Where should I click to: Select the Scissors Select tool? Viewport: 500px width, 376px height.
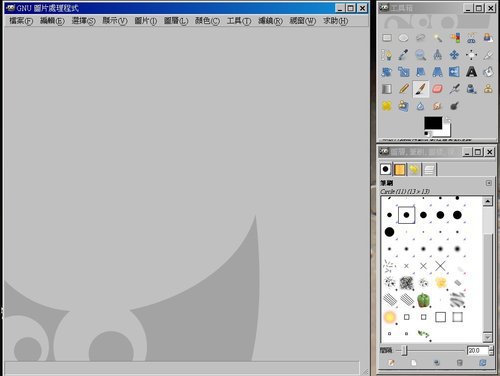tap(471, 38)
